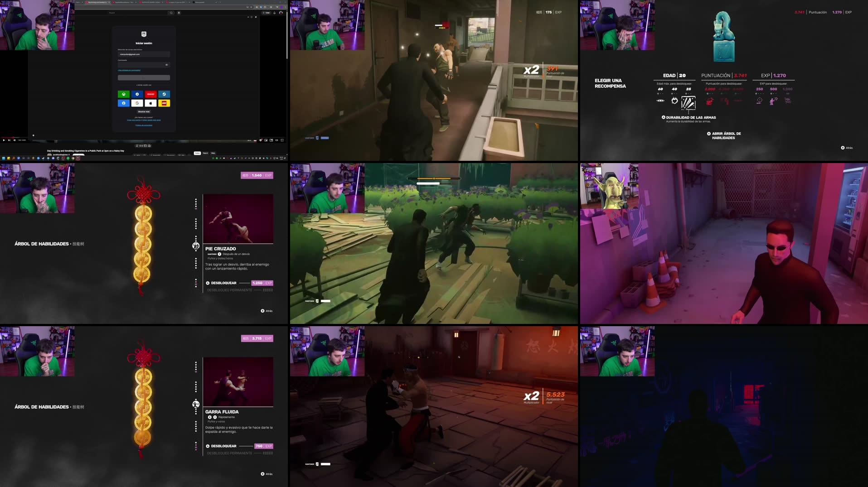Open Spotify from the taskbar

[x=68, y=158]
